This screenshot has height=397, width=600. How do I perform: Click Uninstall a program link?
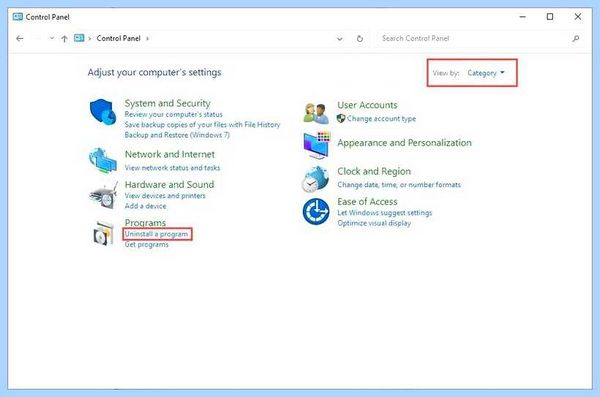pyautogui.click(x=157, y=234)
